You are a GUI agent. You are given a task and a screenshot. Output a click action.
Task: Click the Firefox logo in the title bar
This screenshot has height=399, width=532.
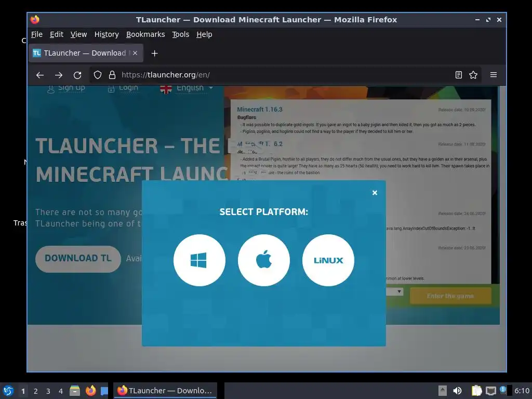[35, 19]
